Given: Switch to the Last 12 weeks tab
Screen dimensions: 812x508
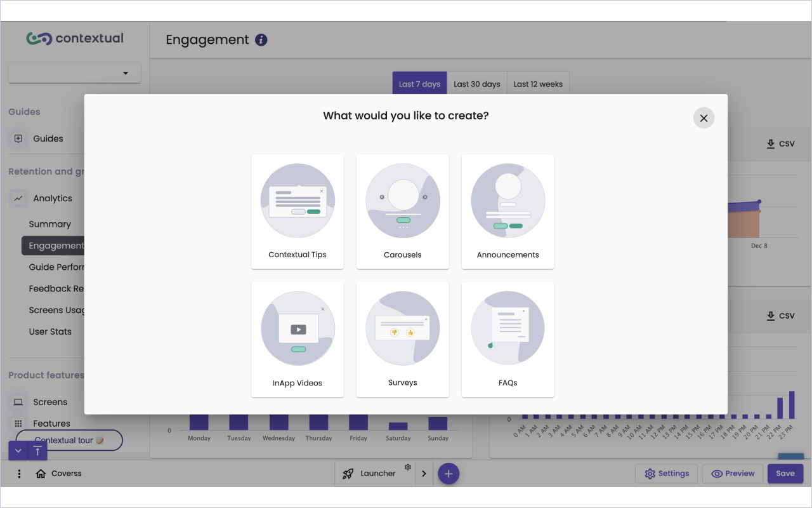Looking at the screenshot, I should click(x=538, y=84).
